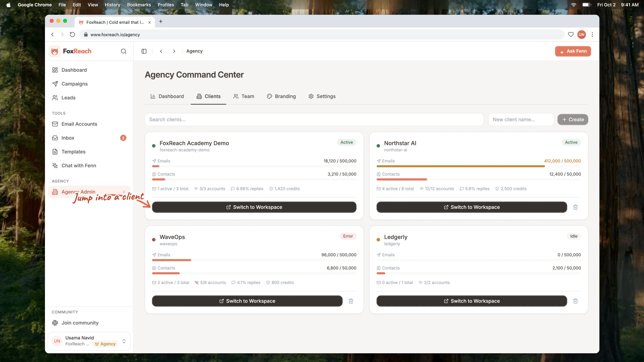Open the Apple menu
Screen dimensions: 644x362
[x=8, y=5]
